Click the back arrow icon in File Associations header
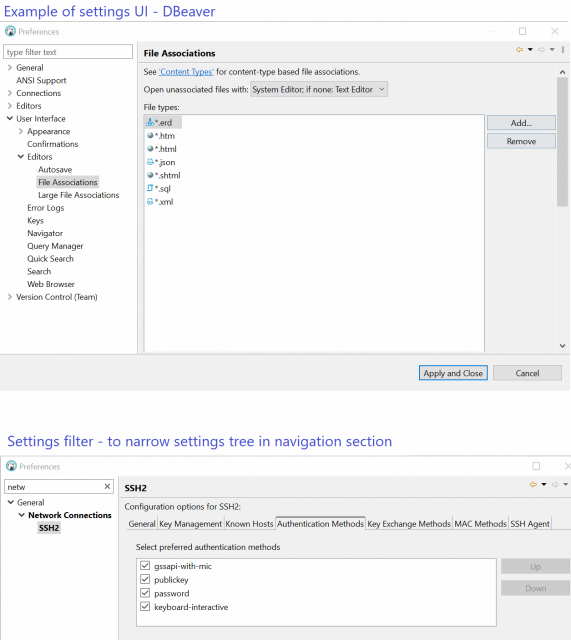Viewport: 571px width, 640px height. (x=519, y=50)
